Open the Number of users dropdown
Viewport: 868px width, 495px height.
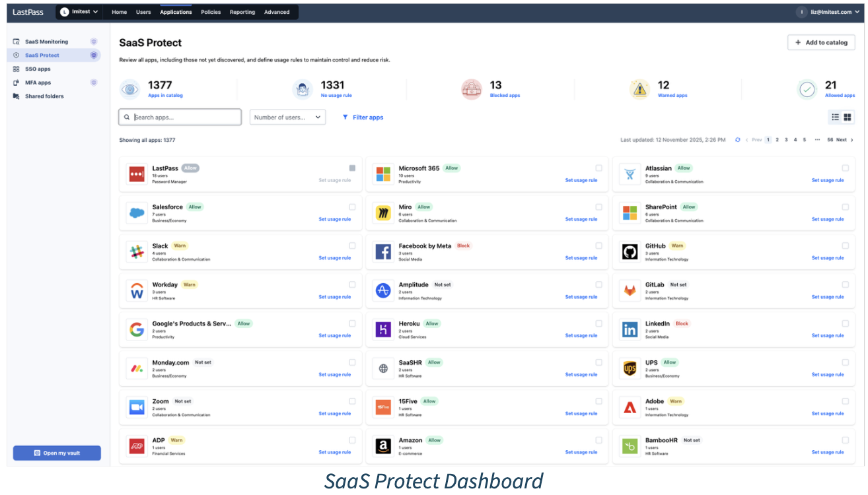(287, 117)
